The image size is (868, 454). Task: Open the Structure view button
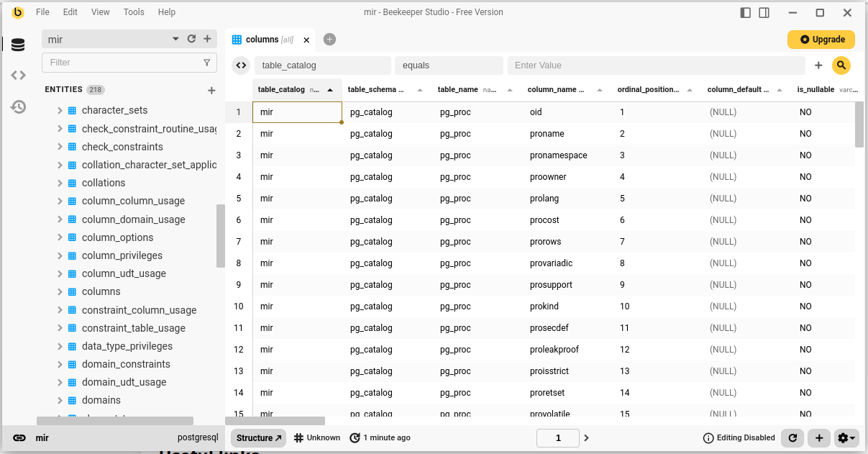tap(259, 437)
